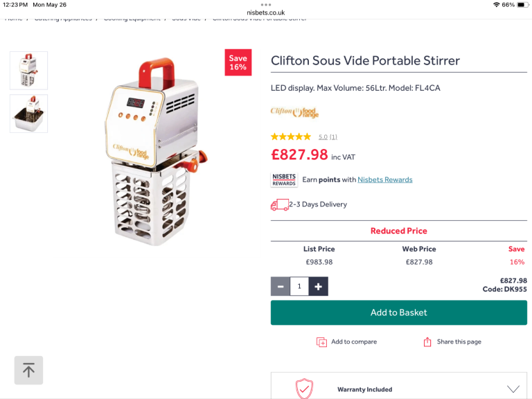532x399 pixels.
Task: Click the delivery truck icon
Action: pos(279,205)
